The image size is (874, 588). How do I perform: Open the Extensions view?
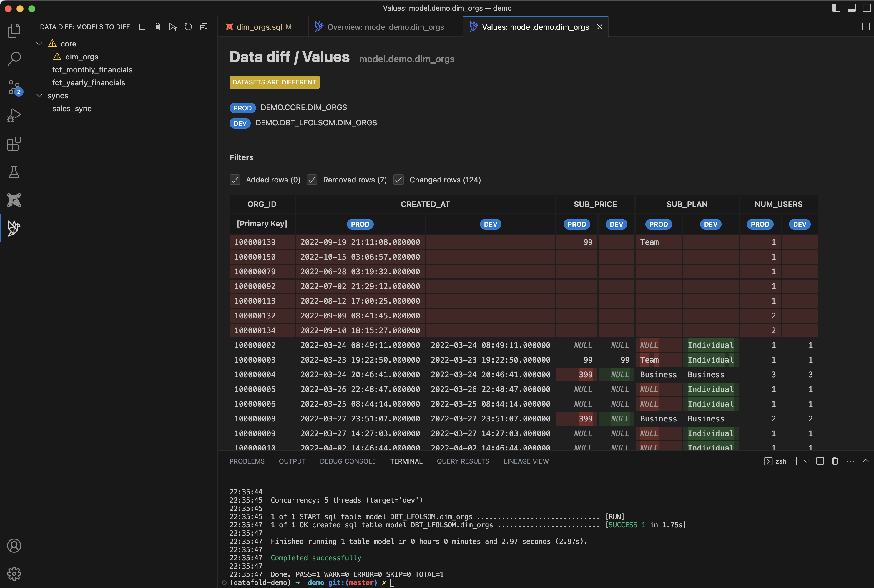coord(14,144)
